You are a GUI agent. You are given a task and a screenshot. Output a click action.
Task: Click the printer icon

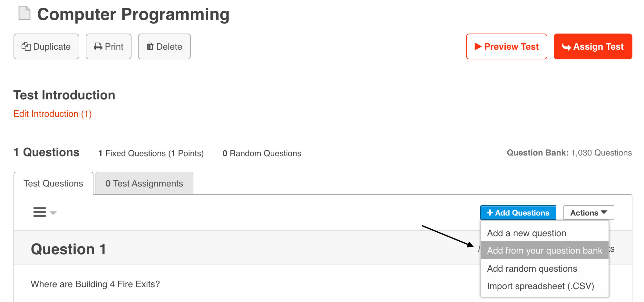[x=98, y=47]
